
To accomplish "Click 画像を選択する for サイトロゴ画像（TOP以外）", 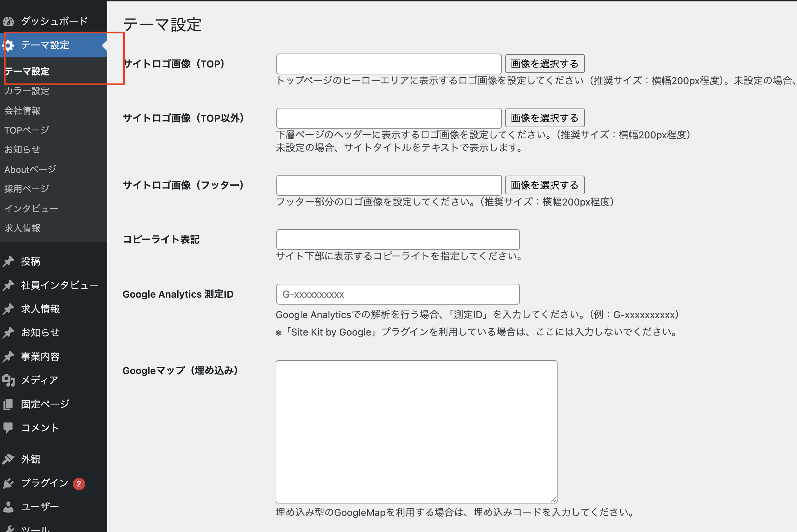I will 545,118.
